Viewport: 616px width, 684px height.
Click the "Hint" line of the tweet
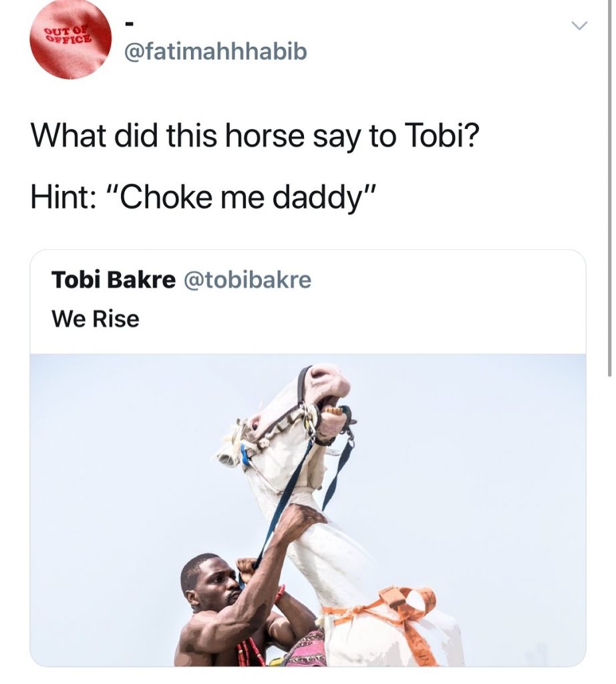[203, 198]
